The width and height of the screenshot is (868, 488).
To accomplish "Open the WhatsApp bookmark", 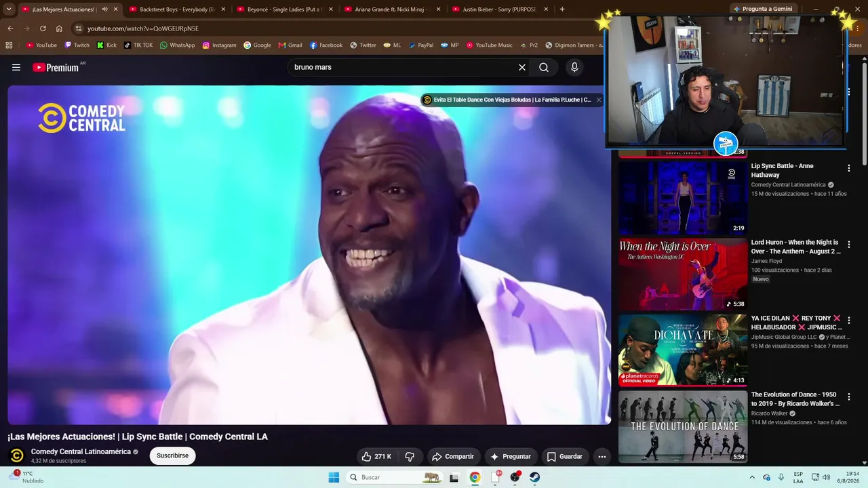I will (177, 45).
